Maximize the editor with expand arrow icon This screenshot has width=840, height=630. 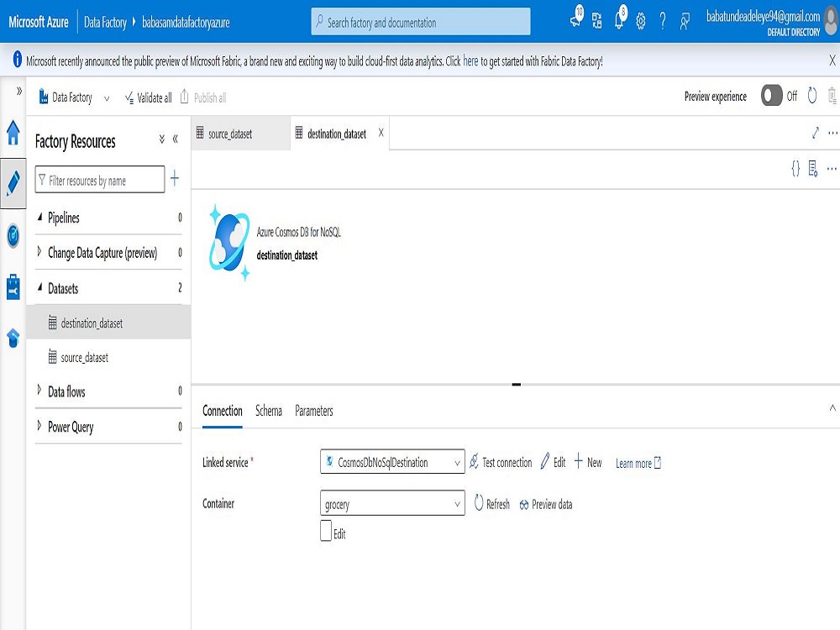pos(816,133)
